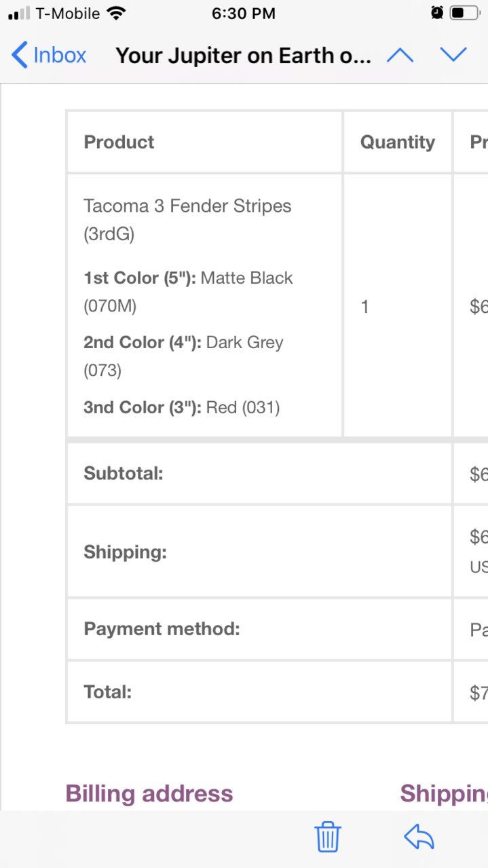Tap the Total row label
The width and height of the screenshot is (488, 868).
[x=107, y=692]
